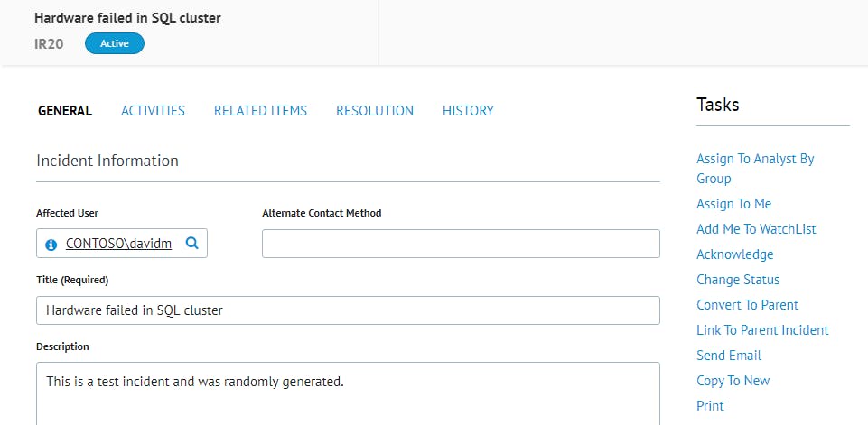868x425 pixels.
Task: Select the General tab
Action: (64, 111)
